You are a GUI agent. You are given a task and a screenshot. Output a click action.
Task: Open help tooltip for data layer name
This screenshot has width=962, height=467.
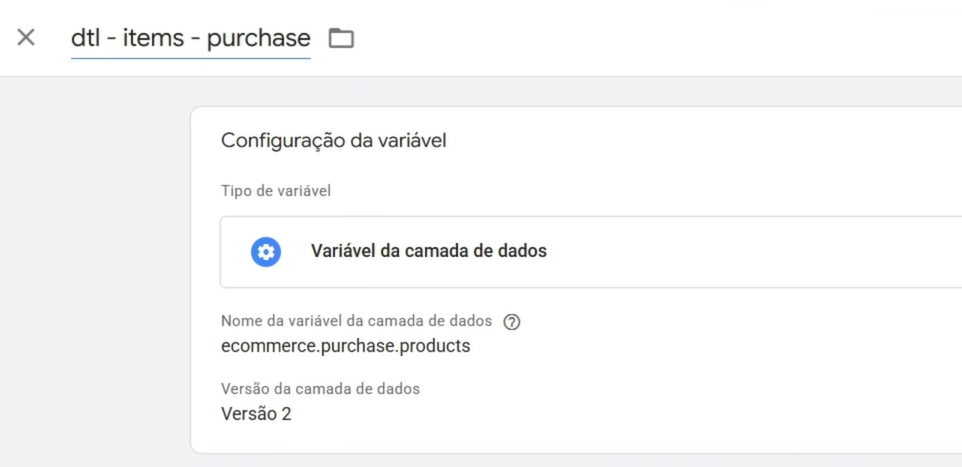[x=512, y=322]
